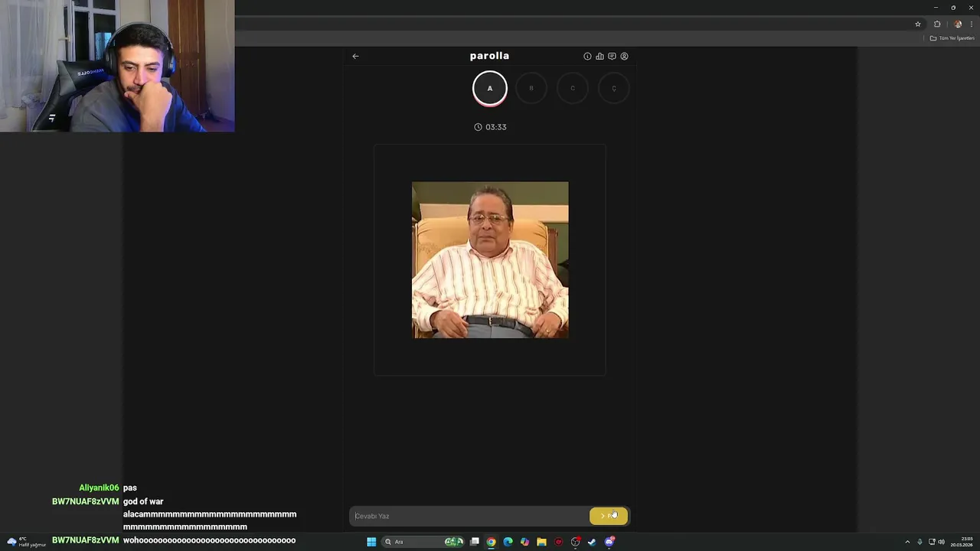Select the letter C circle

click(572, 88)
